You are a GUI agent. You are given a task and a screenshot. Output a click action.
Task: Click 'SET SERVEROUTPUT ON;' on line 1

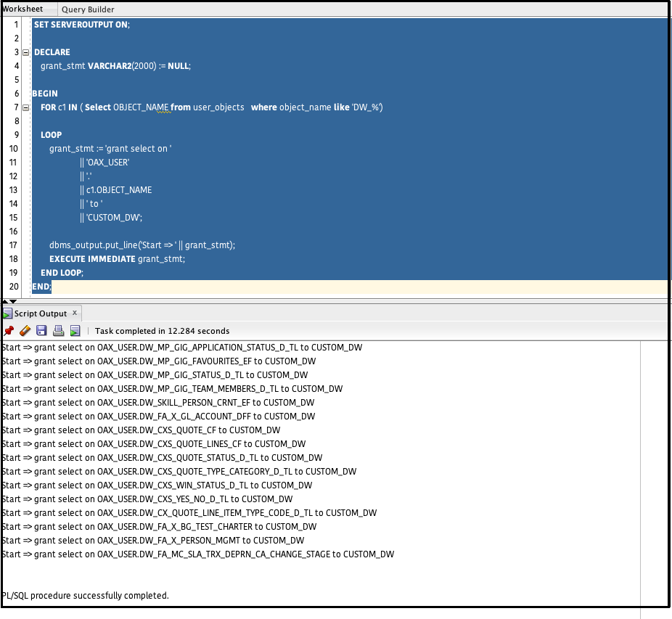(x=82, y=25)
